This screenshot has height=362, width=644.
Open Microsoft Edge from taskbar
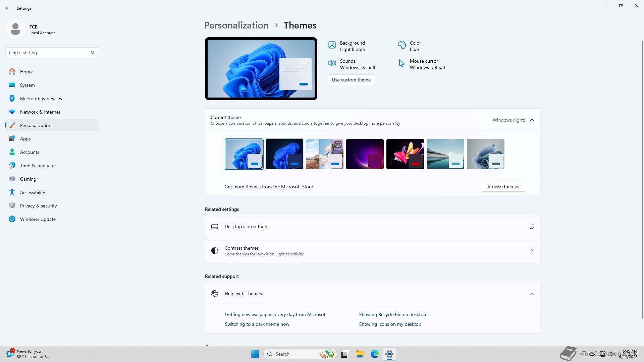374,354
